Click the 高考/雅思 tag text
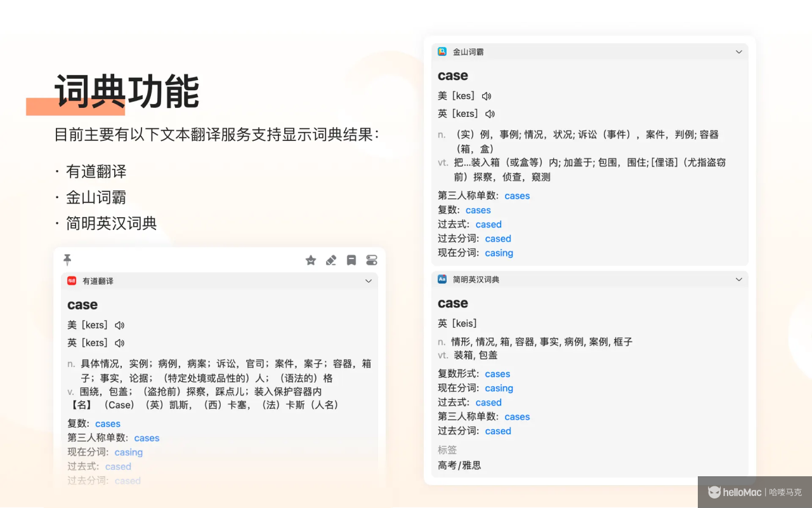Screen dimensions: 812x508 coord(459,465)
